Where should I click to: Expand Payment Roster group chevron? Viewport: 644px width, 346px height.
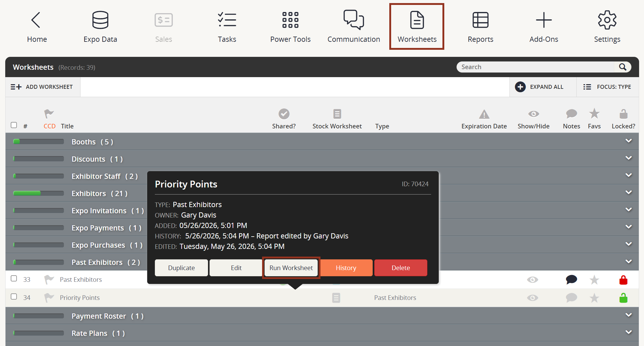click(x=629, y=315)
